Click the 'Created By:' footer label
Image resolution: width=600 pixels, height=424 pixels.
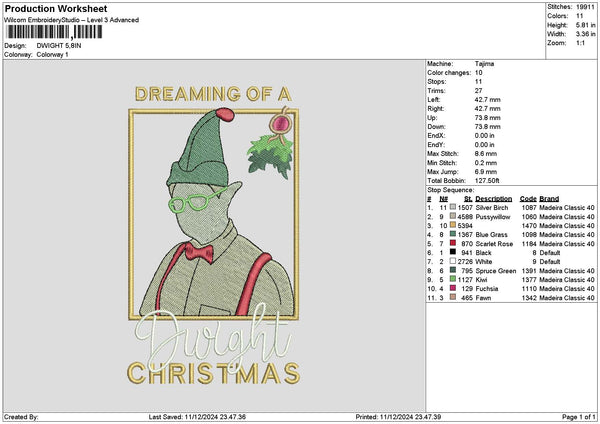tap(21, 417)
